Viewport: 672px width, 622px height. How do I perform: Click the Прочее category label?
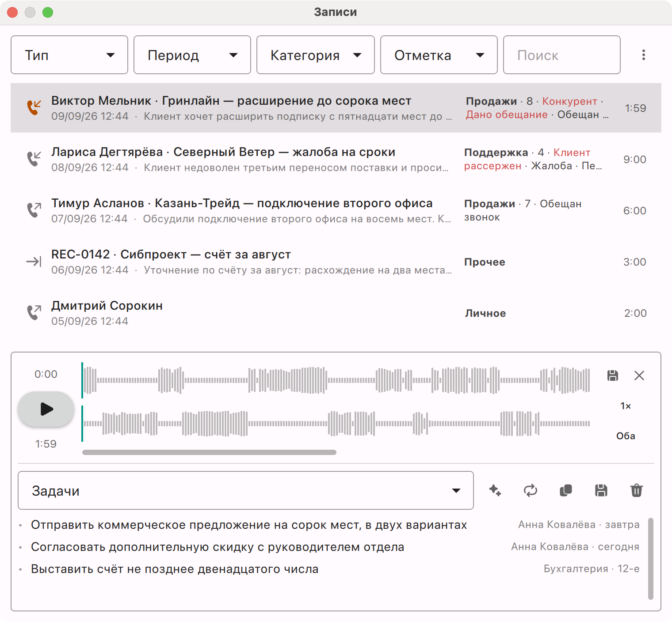[x=485, y=262]
